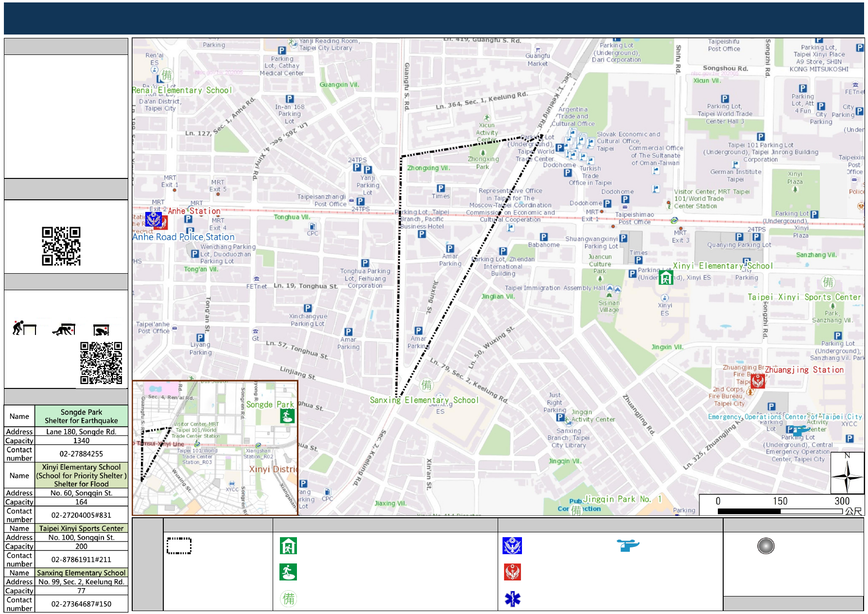
Task: Select the middle crawling-under-table pictogram
Action: click(64, 330)
